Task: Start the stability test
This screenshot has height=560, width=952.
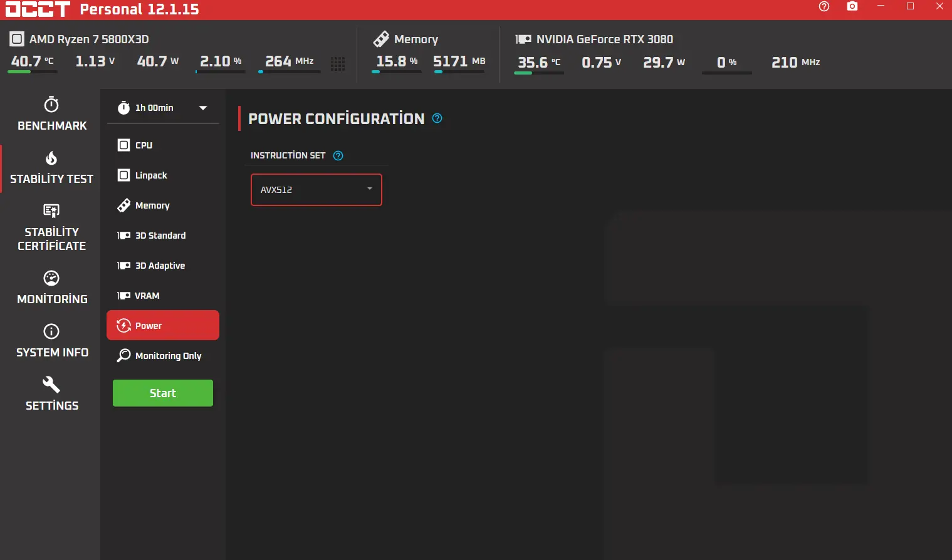Action: pyautogui.click(x=163, y=393)
